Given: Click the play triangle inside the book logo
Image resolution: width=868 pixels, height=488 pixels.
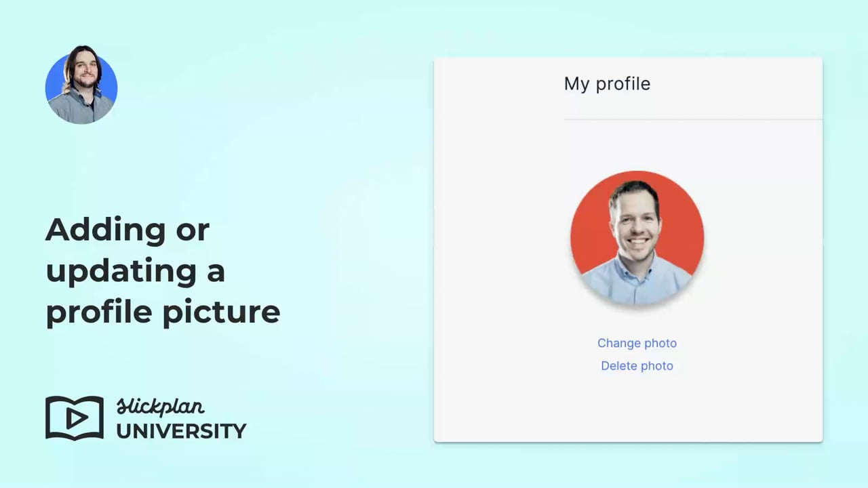Looking at the screenshot, I should click(x=76, y=418).
